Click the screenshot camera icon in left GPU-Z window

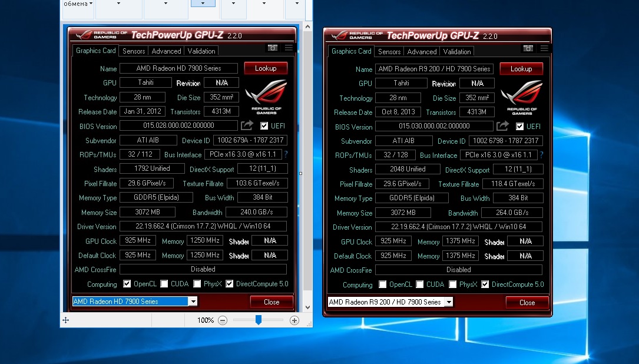coord(273,48)
